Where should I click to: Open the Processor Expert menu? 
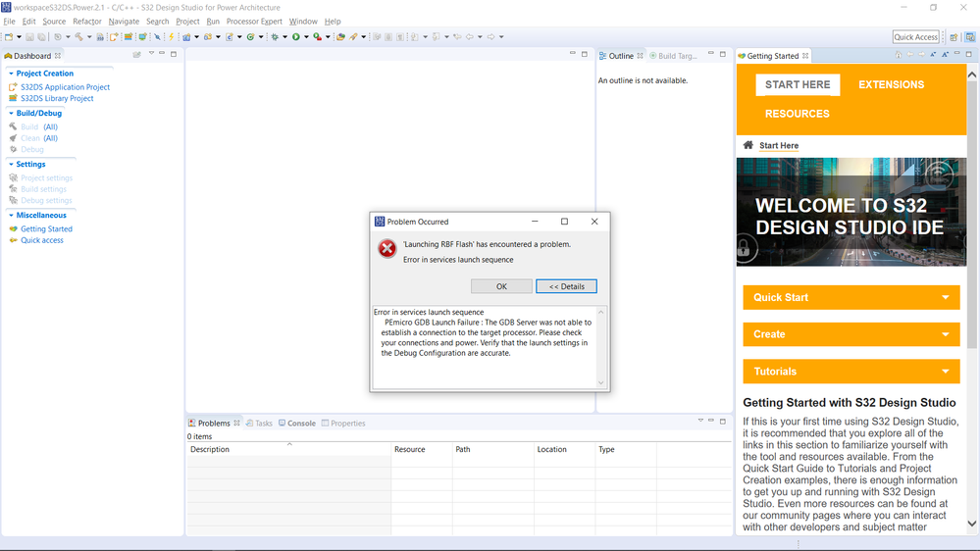click(x=254, y=22)
